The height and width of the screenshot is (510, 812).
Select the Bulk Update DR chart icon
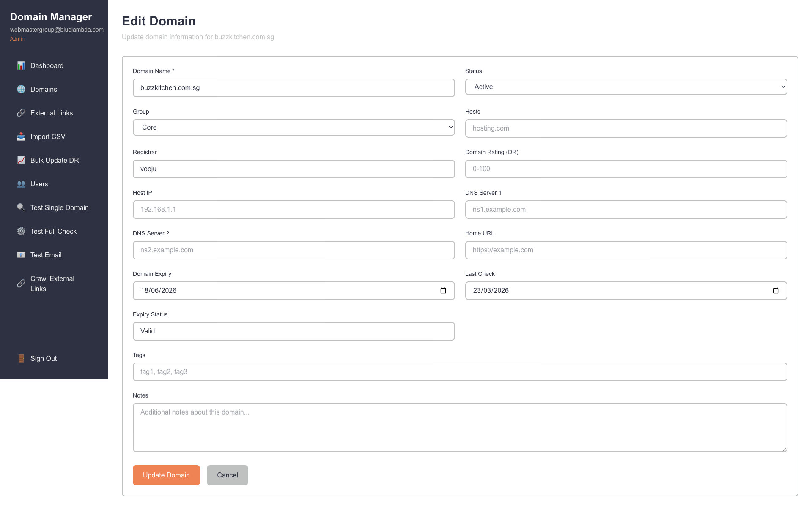tap(21, 160)
